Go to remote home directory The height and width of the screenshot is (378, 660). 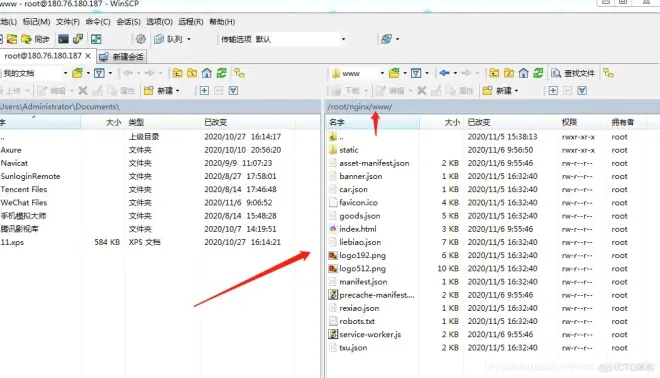click(x=523, y=73)
